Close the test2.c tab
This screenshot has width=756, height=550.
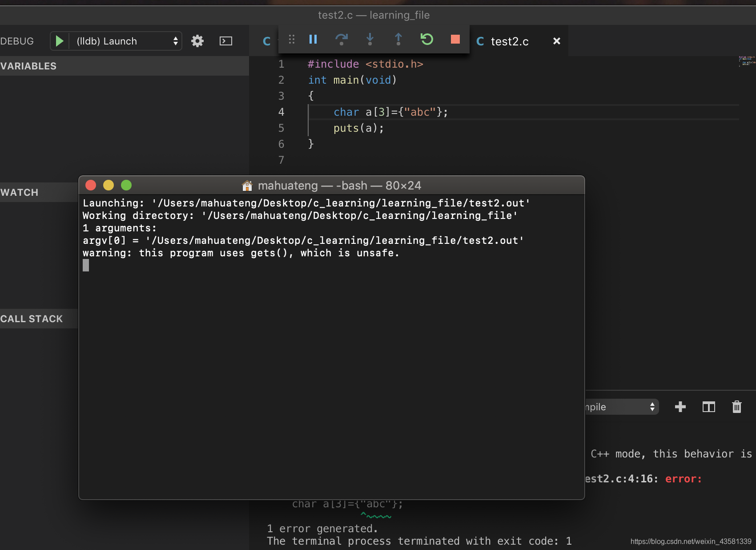click(x=557, y=41)
